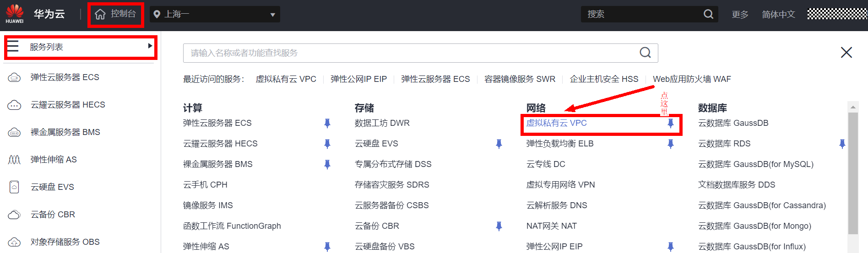Open 数据工坊 DWR service
This screenshot has height=253, width=868.
click(x=382, y=123)
